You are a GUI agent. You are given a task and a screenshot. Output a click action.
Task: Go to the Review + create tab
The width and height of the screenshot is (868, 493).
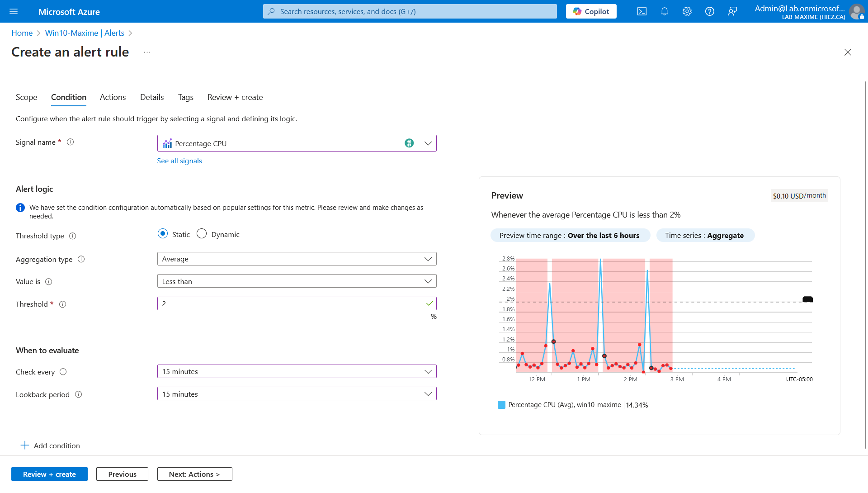tap(235, 97)
